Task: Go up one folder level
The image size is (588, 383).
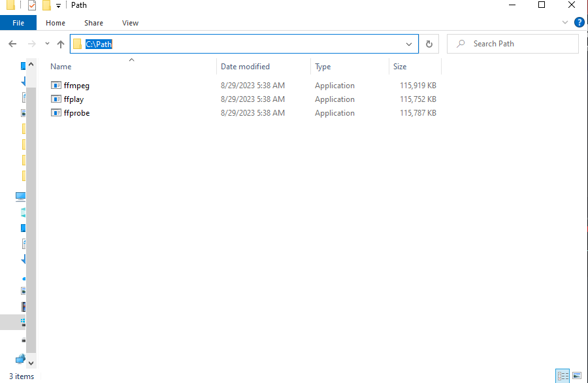Action: (61, 44)
